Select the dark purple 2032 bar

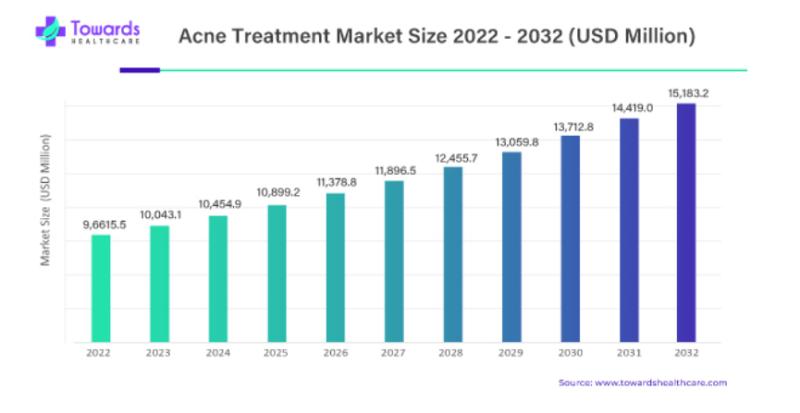tap(686, 223)
